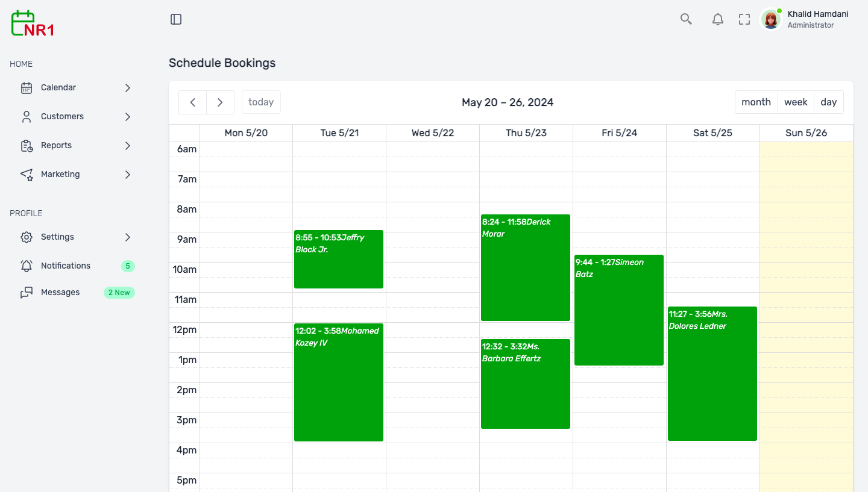
Task: Click the Customers person icon
Action: (x=27, y=117)
